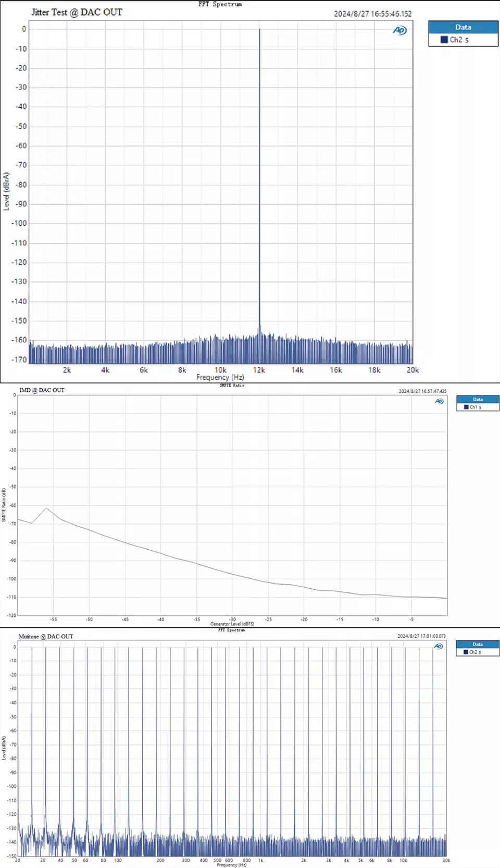Click the AP logo in IMD chart

439,401
